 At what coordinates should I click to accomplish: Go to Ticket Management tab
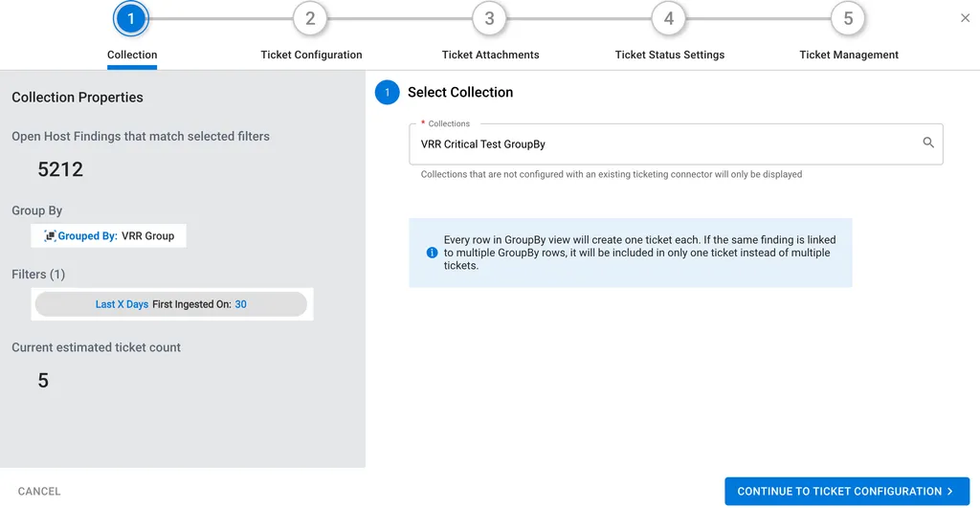tap(849, 55)
